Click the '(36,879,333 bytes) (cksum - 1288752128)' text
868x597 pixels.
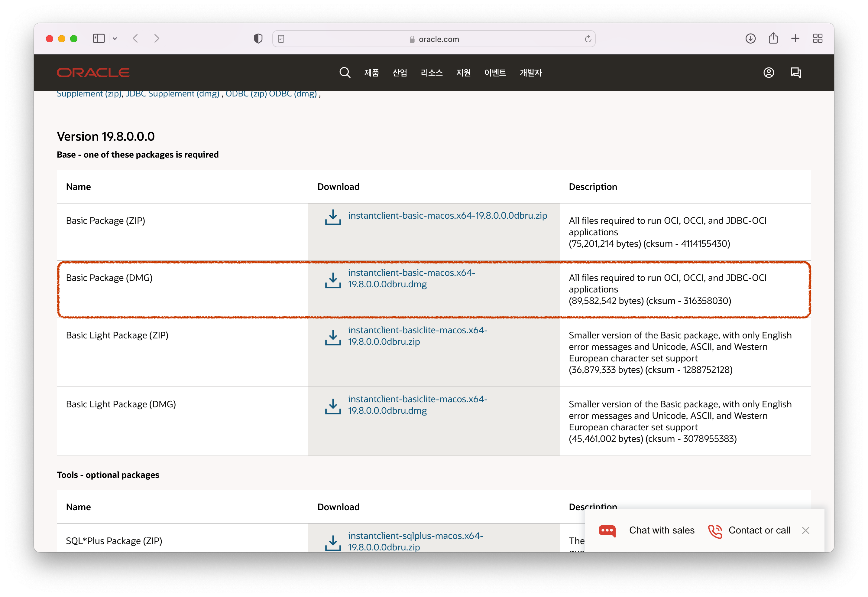[651, 370]
